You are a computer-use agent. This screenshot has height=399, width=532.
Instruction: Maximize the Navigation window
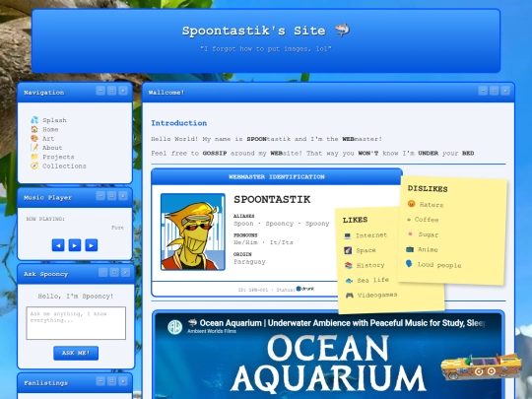[x=111, y=91]
